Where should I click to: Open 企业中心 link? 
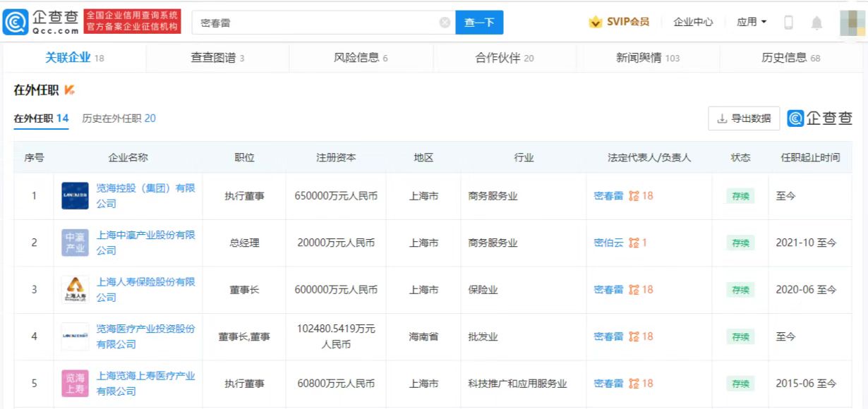pyautogui.click(x=693, y=22)
